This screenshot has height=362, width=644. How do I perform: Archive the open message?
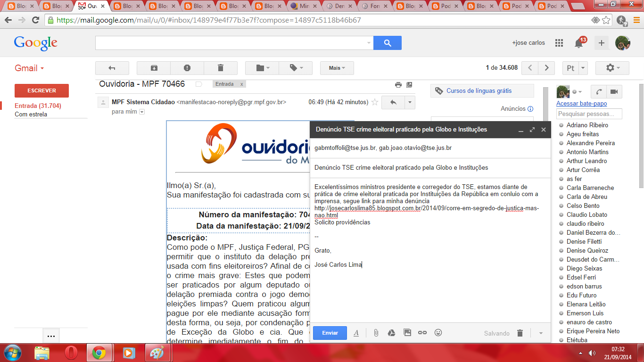click(154, 68)
